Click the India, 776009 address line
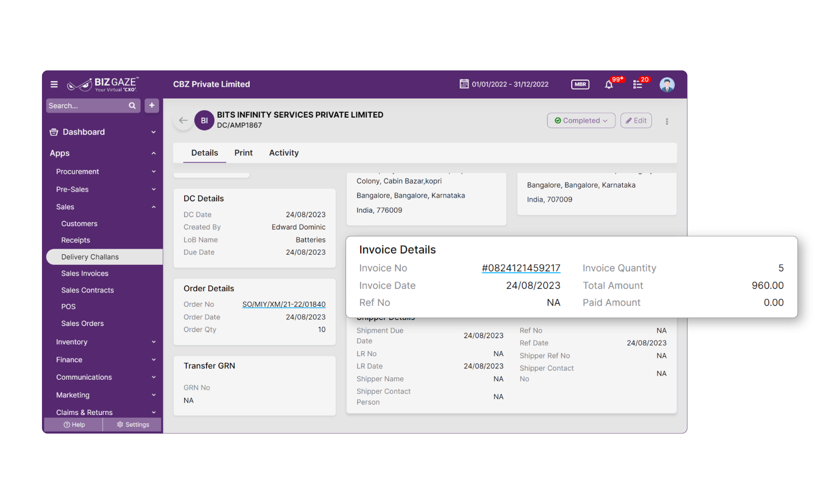 tap(379, 211)
